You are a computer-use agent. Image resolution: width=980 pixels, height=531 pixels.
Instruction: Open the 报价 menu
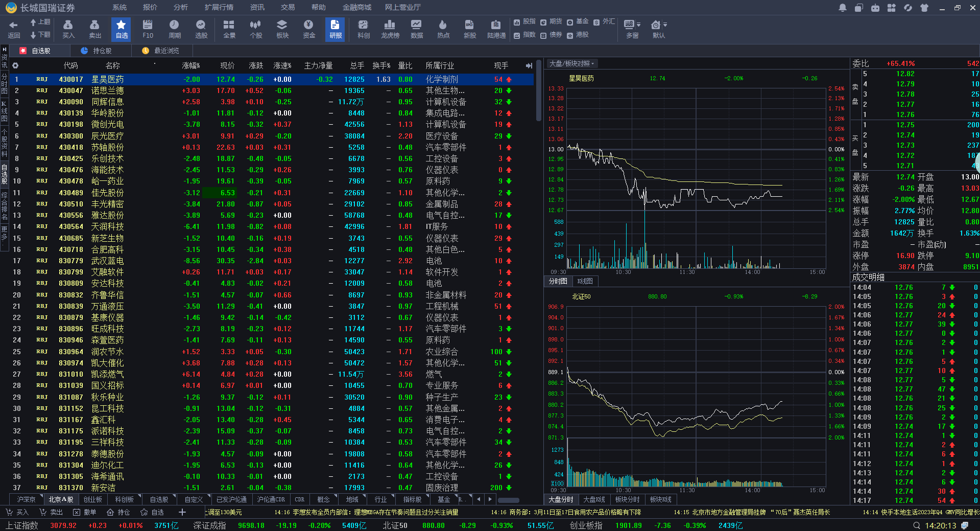(x=150, y=7)
